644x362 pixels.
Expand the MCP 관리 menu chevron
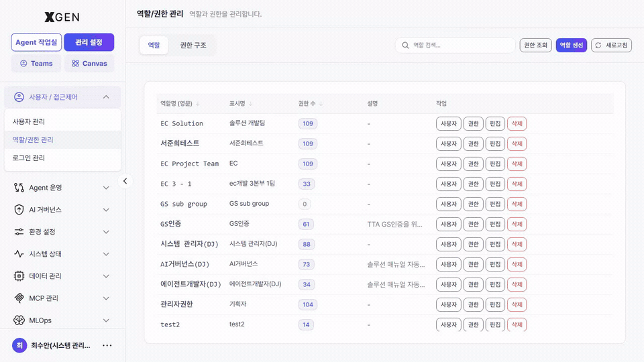106,298
